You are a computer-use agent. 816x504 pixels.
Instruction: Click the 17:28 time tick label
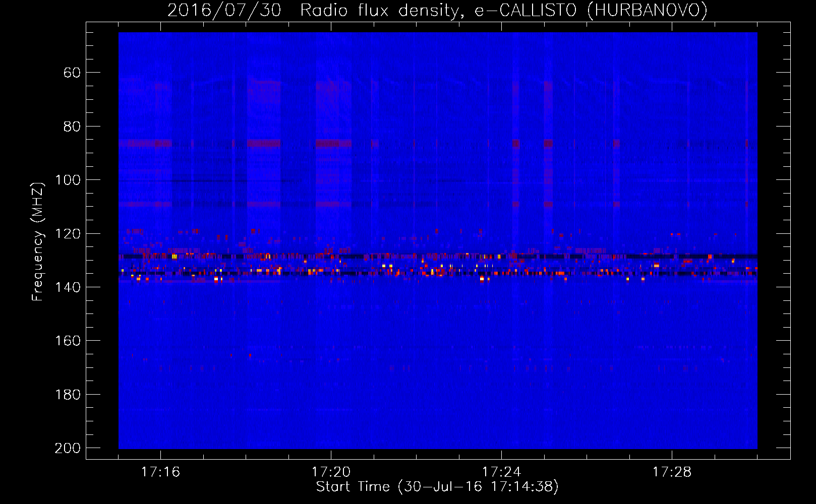coord(672,472)
